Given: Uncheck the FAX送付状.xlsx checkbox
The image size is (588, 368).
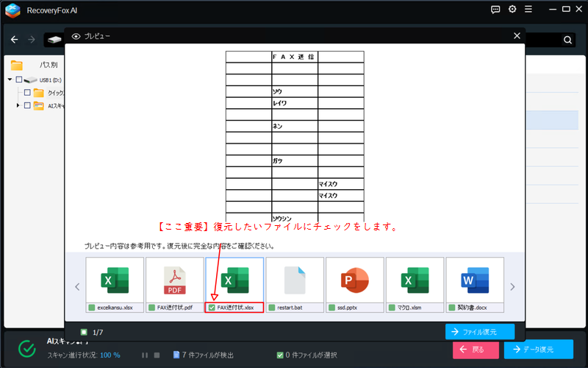Looking at the screenshot, I should click(x=212, y=307).
